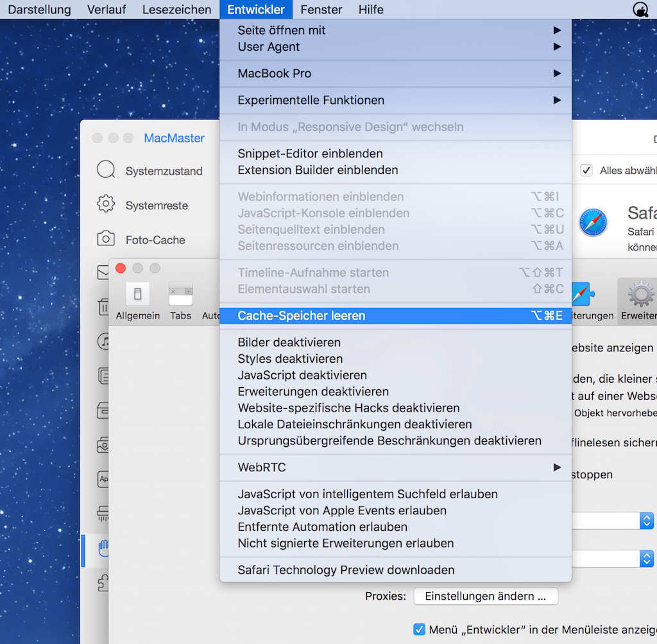Click the Einstellungen ändern ... proxies button

coord(486,596)
